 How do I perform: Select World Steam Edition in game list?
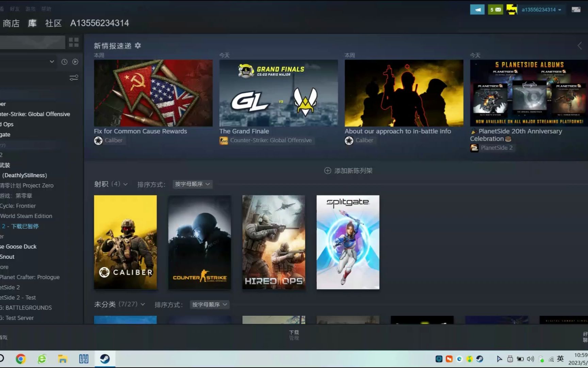[x=26, y=216]
